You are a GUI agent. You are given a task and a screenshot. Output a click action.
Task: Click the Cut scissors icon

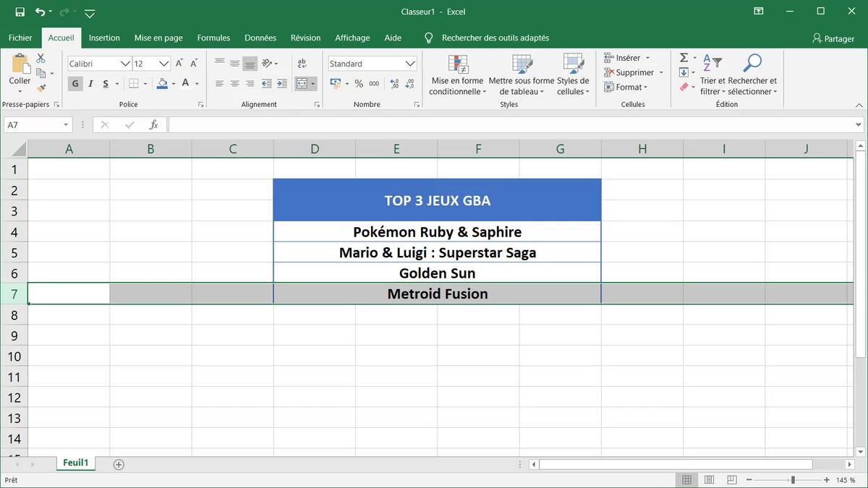41,58
